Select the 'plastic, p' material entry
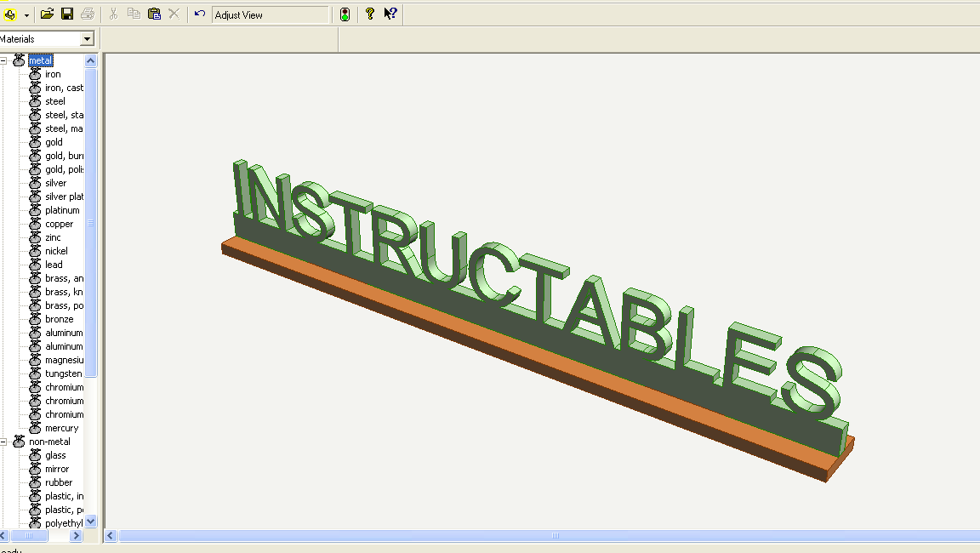Viewport: 980px width, 553px height. click(64, 510)
